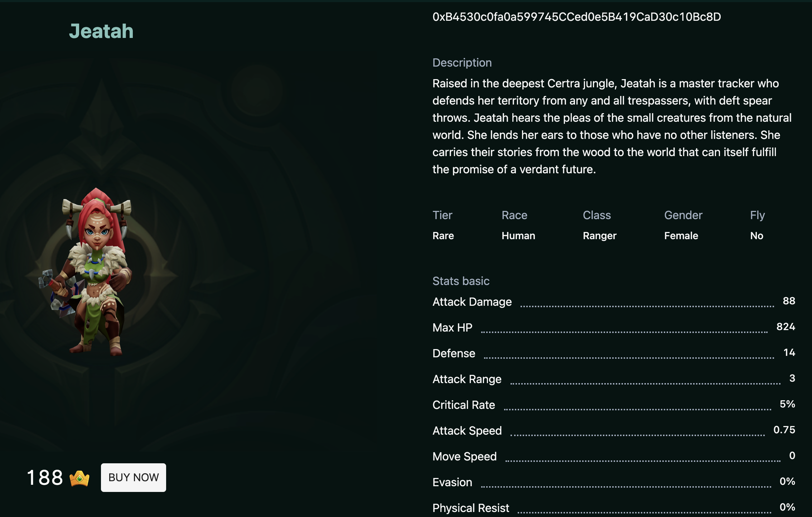Click the Evasion stat label

452,482
